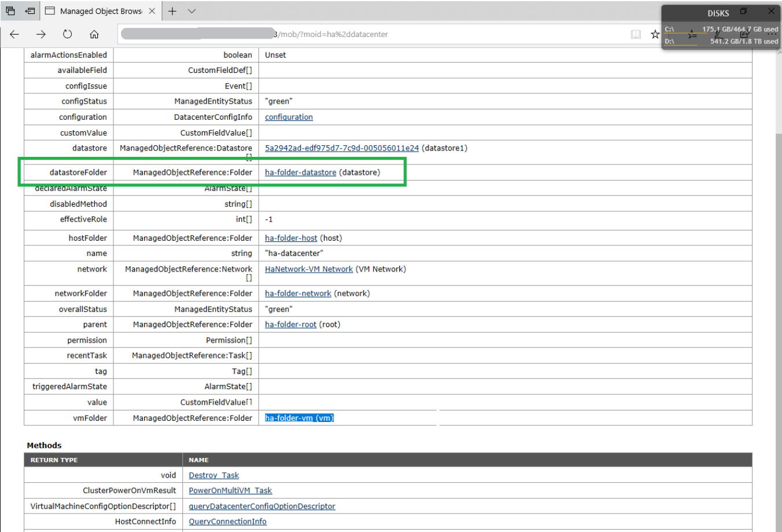Open the configuration link
Viewport: 782px width, 532px height.
point(289,117)
